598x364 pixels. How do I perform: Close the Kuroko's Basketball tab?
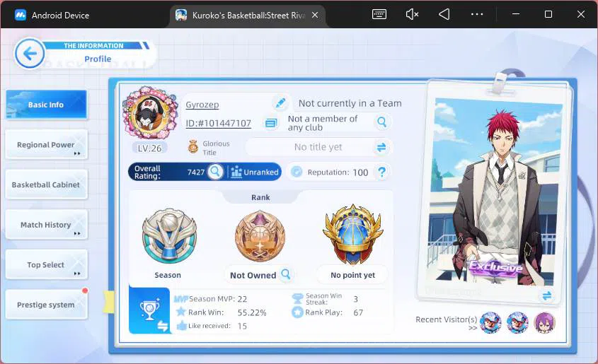click(315, 16)
